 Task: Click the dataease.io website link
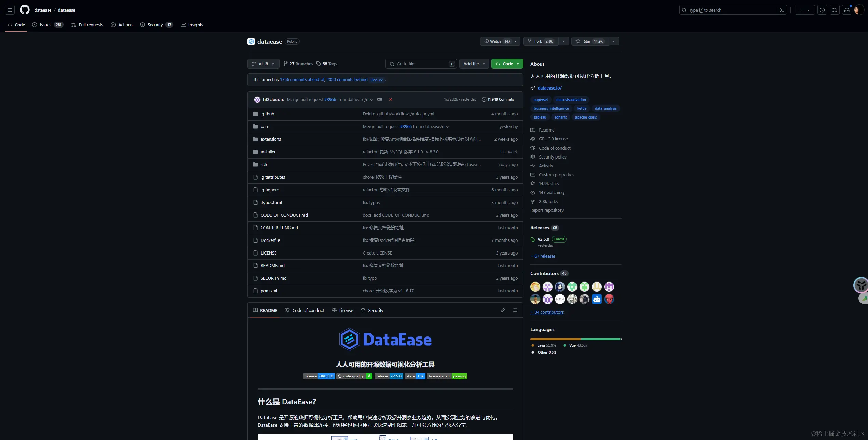pos(550,88)
